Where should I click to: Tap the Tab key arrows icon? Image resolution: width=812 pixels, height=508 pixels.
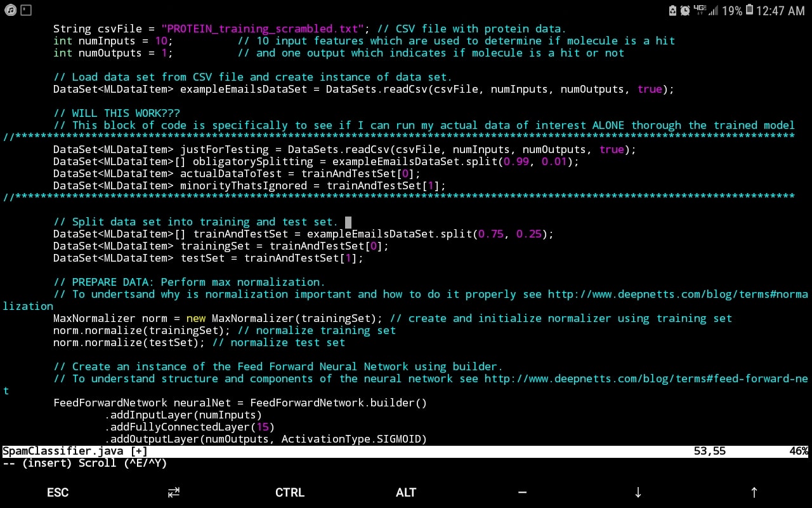tap(173, 492)
